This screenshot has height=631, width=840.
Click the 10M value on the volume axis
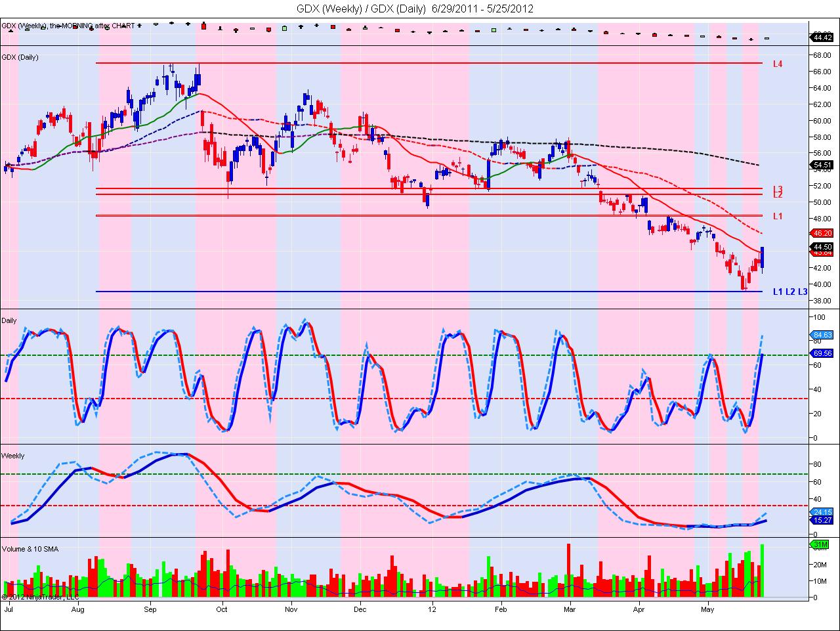point(819,581)
